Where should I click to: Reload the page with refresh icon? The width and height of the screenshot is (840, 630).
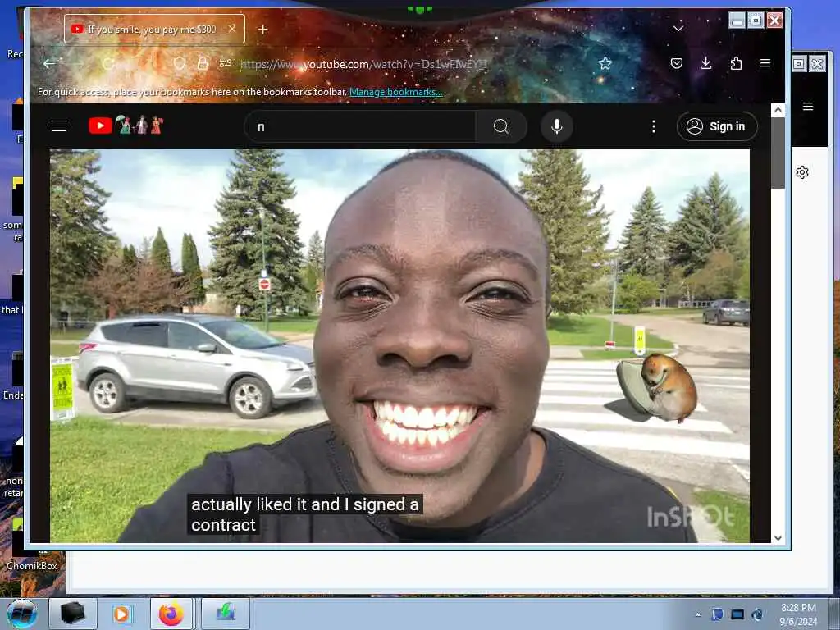point(107,64)
